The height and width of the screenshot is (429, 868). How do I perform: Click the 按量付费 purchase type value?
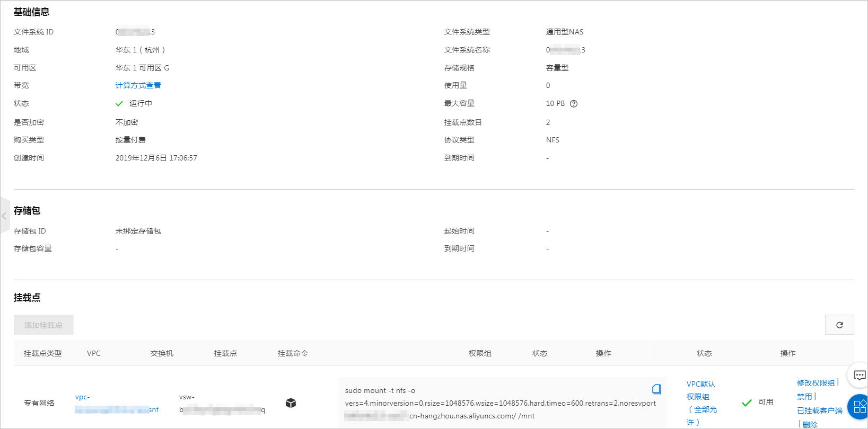click(130, 140)
